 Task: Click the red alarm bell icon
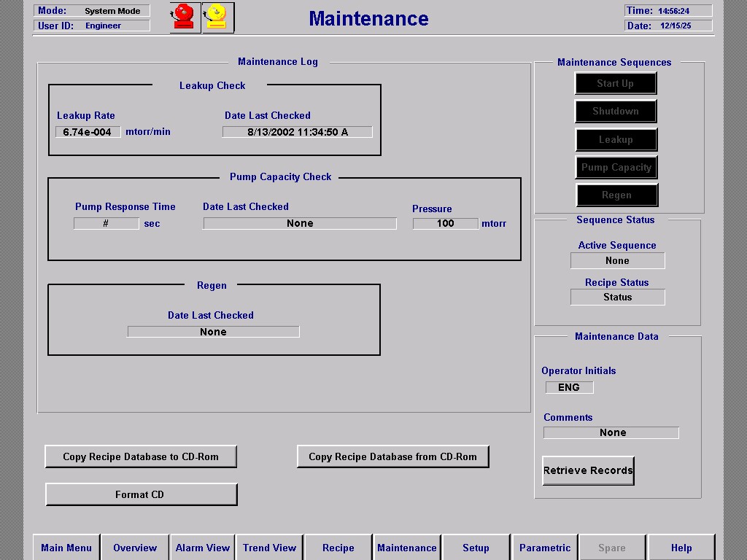184,17
